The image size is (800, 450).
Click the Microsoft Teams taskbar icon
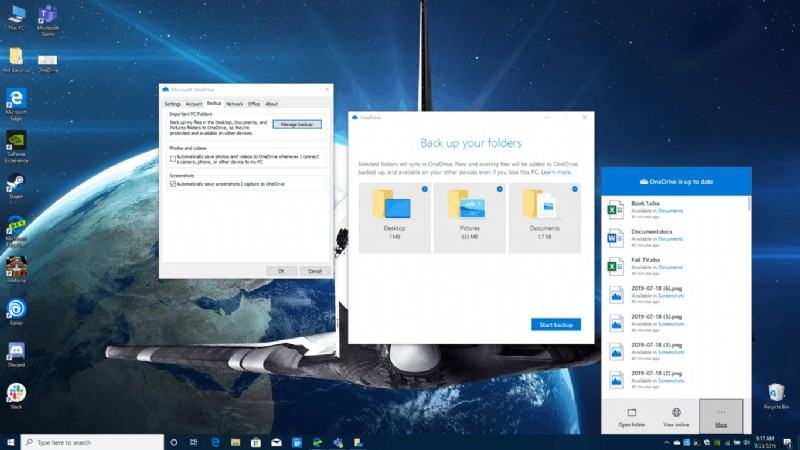(338, 442)
